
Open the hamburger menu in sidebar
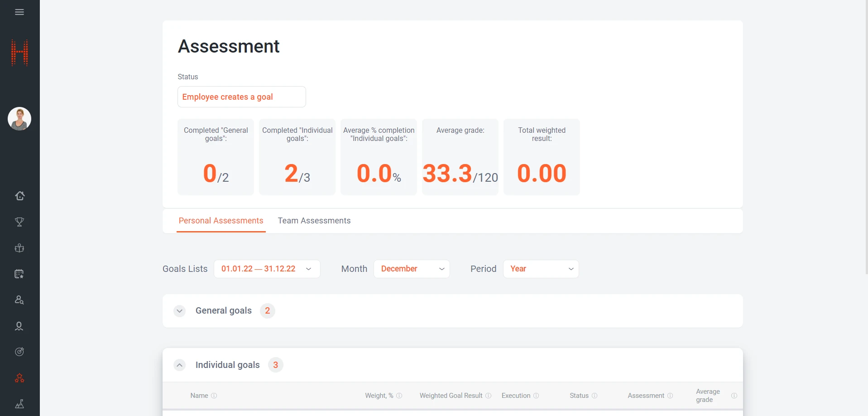(x=19, y=12)
